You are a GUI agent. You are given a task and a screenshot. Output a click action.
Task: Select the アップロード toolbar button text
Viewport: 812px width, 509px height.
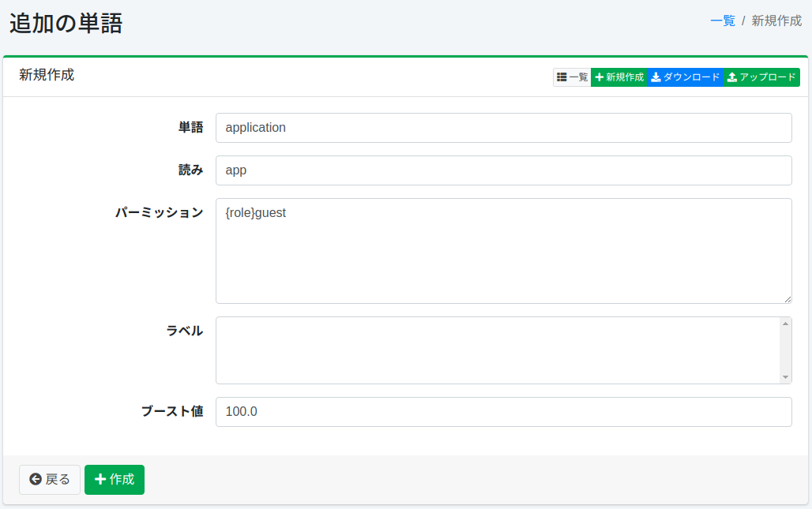767,77
